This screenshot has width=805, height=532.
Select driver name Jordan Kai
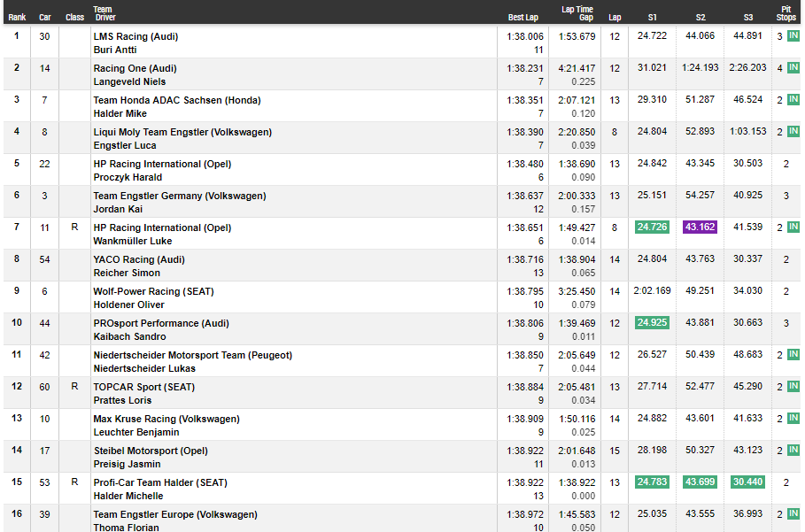tap(118, 209)
